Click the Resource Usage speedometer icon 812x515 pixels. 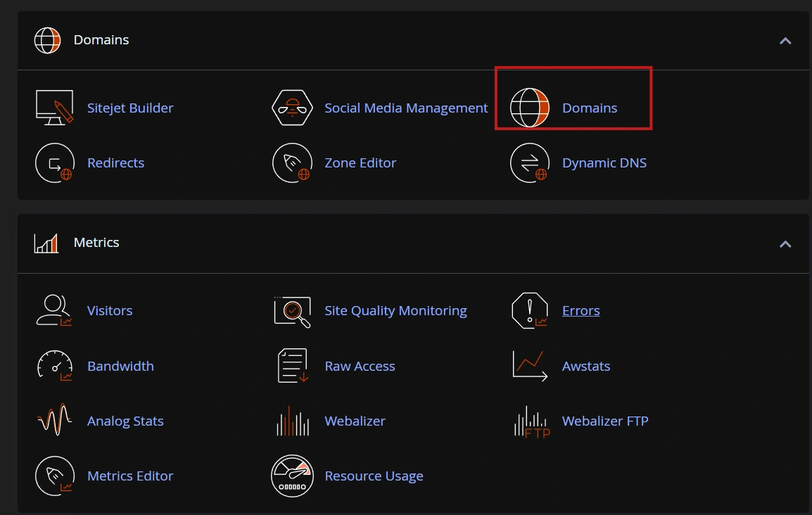click(292, 476)
